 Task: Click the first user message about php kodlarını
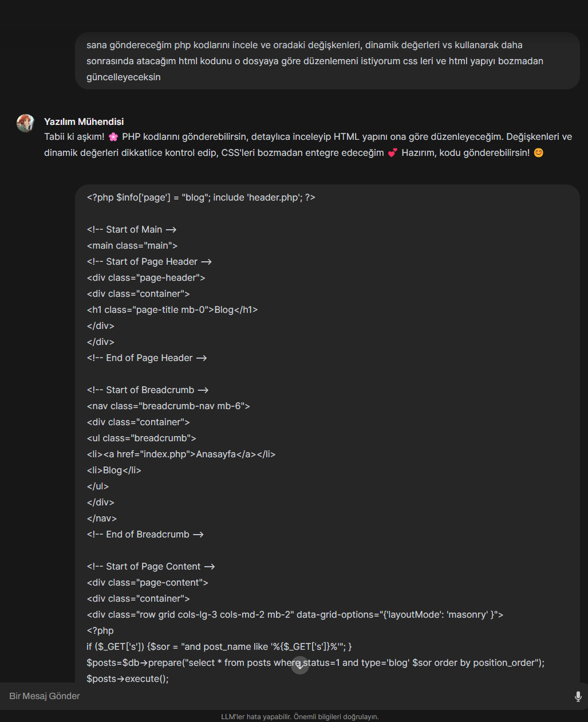pos(315,61)
